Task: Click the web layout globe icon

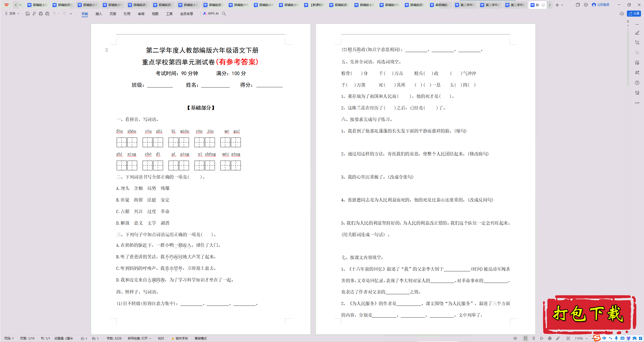Action: 550,338
